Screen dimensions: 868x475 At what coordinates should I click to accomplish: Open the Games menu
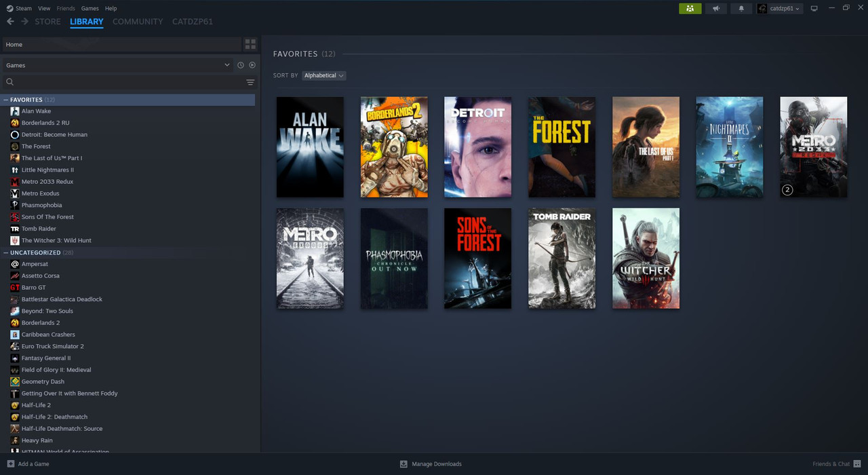pyautogui.click(x=90, y=8)
